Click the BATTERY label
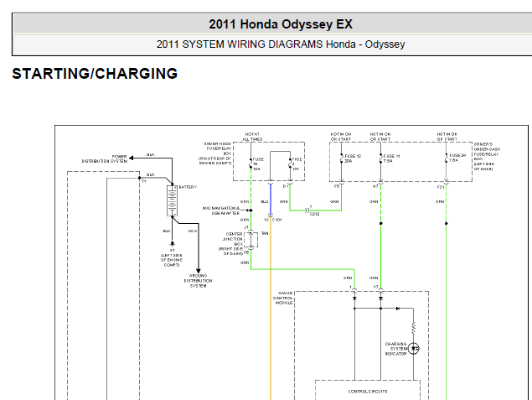 click(188, 187)
